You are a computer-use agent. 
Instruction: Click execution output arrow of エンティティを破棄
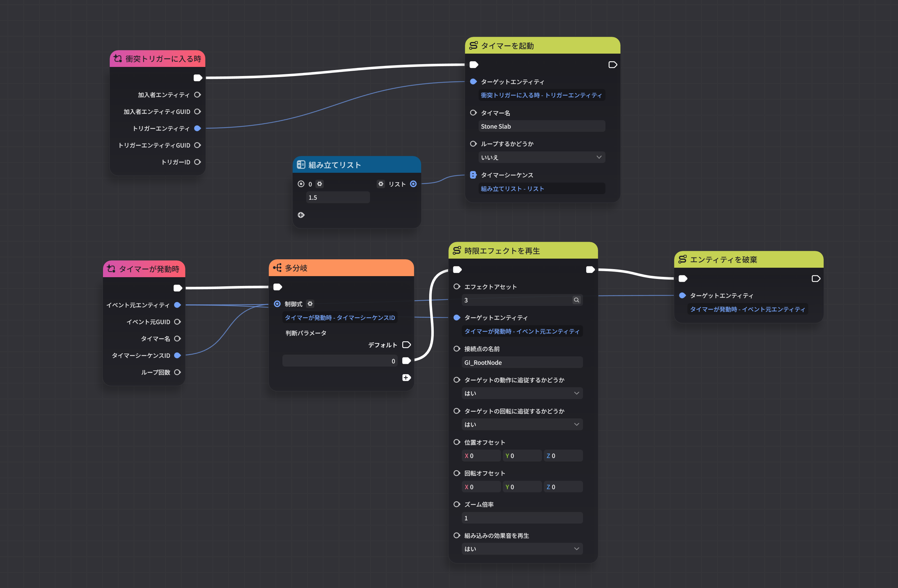[816, 279]
